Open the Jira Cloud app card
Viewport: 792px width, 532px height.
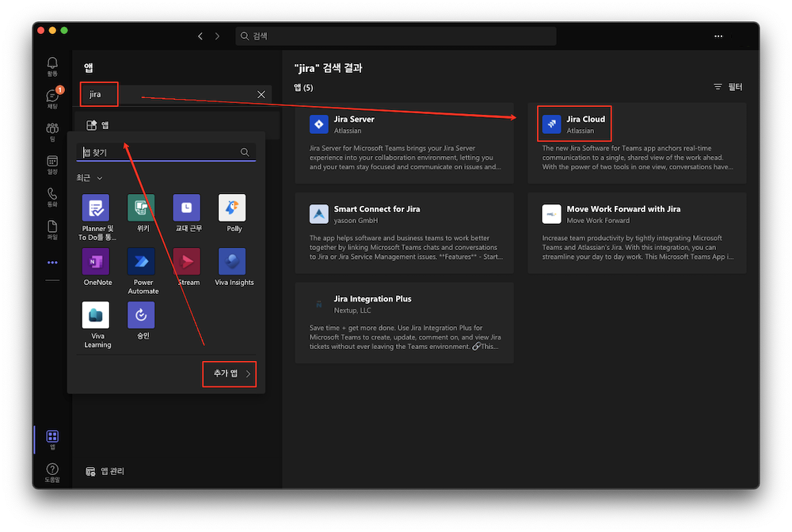pos(637,143)
